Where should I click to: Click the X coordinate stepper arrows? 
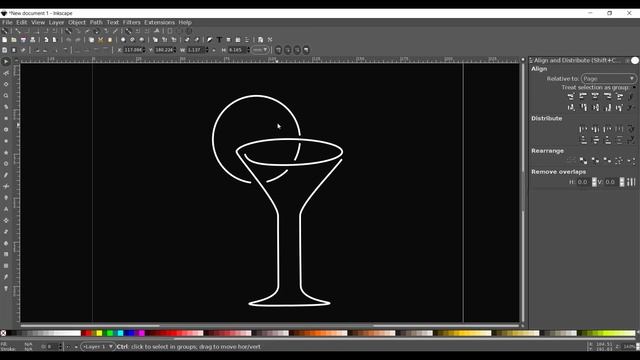coord(143,50)
